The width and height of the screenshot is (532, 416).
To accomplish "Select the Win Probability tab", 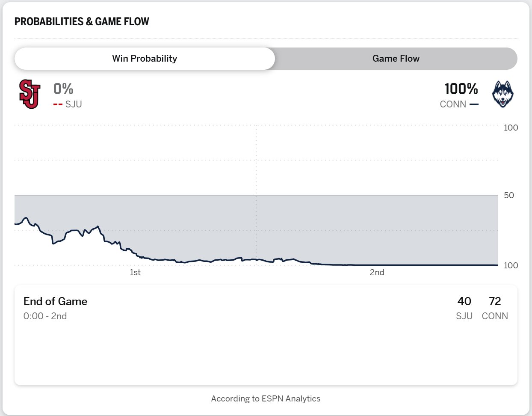I will click(145, 59).
